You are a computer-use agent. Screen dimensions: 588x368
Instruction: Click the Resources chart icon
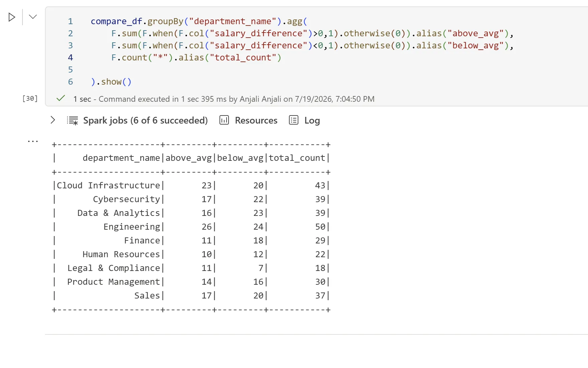(x=224, y=120)
